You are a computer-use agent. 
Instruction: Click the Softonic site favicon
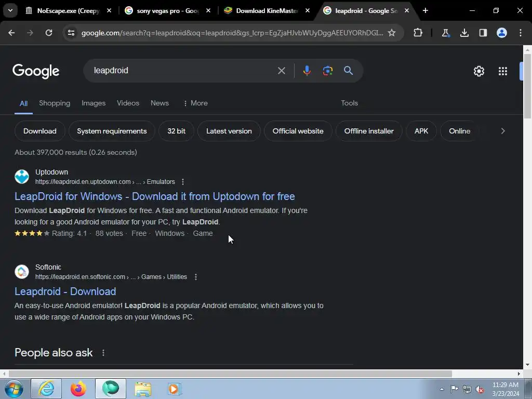pos(22,272)
